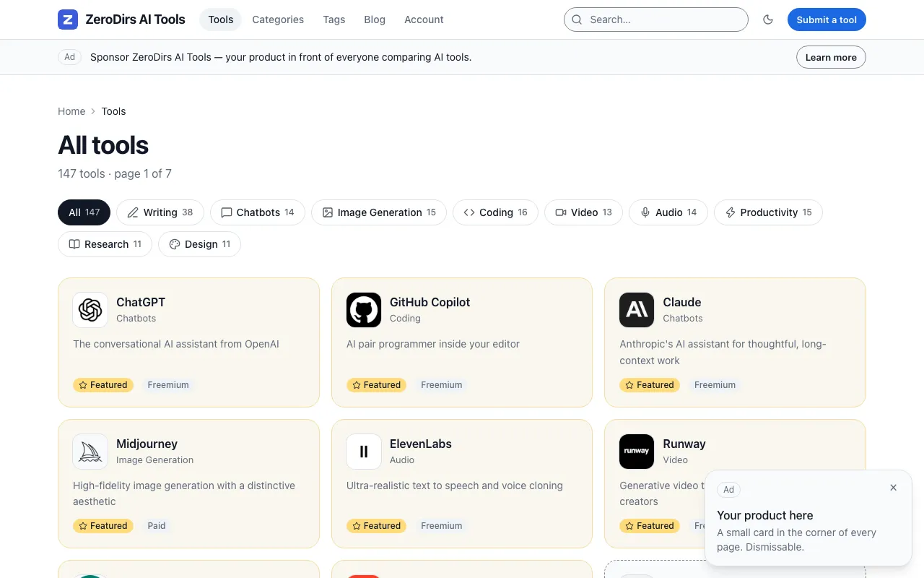Screen dimensions: 924x578
Task: Click the Featured badge on ChatGPT card
Action: (x=103, y=385)
